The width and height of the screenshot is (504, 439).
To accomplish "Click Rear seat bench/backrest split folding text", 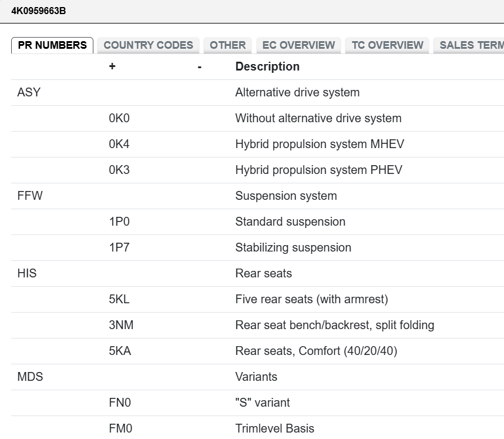I will tap(335, 325).
